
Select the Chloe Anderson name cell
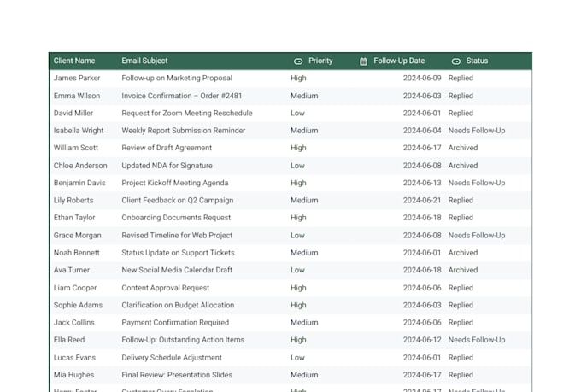point(80,166)
